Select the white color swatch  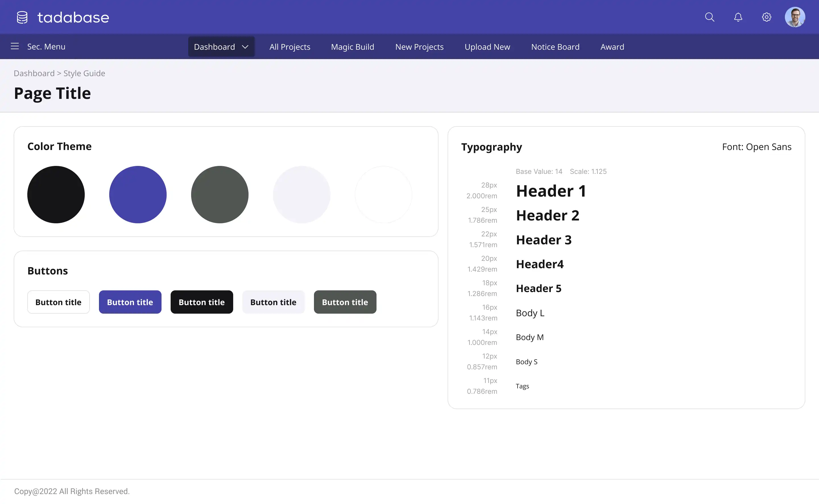(384, 195)
